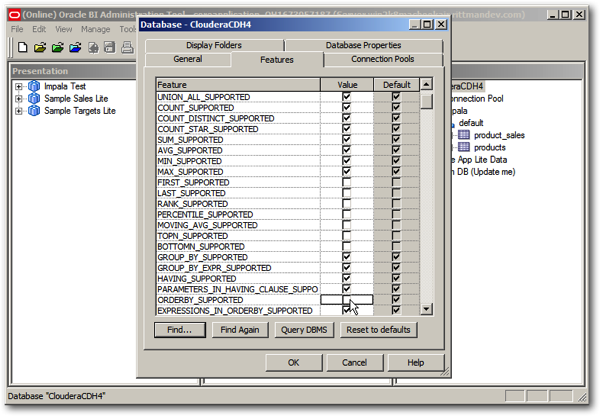Confirm dialog with OK button
This screenshot has height=416, width=600.
pos(293,363)
